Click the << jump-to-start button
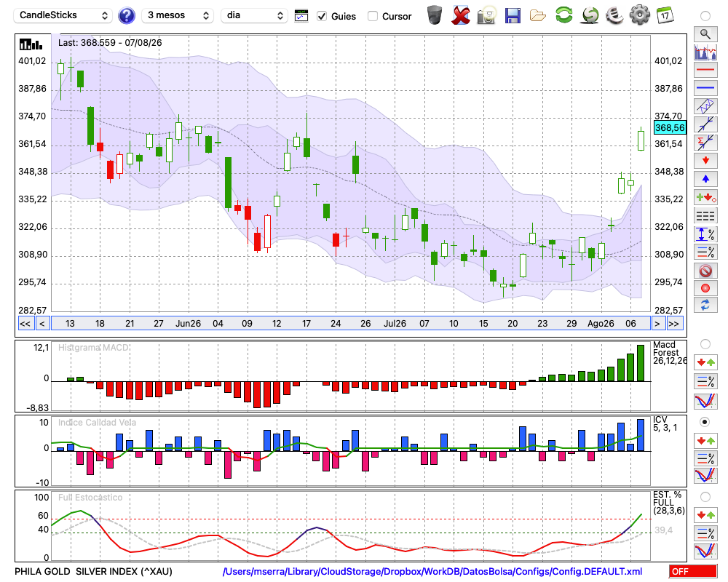This screenshot has height=582, width=728. pyautogui.click(x=25, y=324)
